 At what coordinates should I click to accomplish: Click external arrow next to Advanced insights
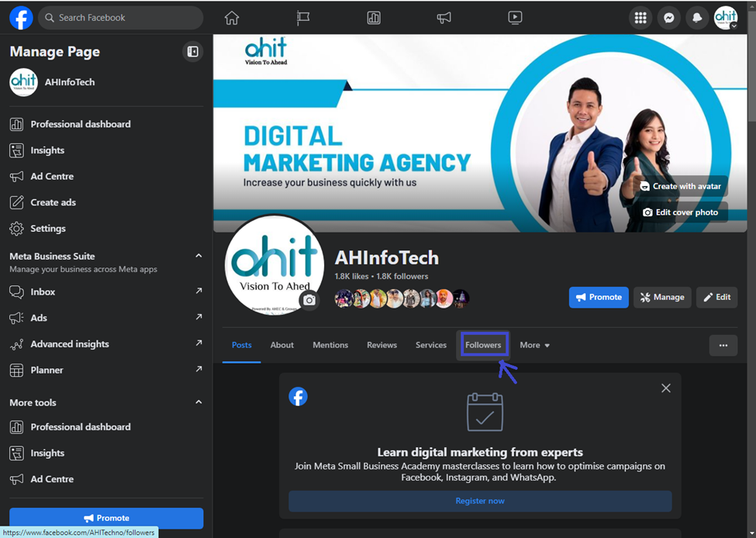[x=198, y=343]
